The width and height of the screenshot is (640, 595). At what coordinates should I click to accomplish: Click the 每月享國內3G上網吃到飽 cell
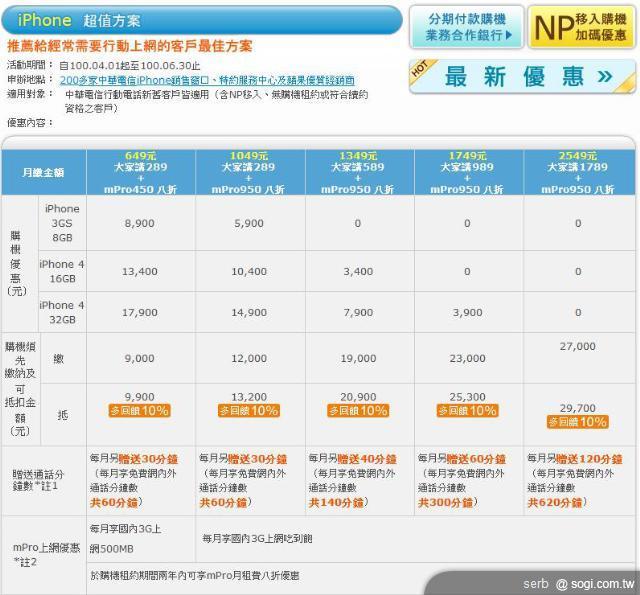click(415, 539)
